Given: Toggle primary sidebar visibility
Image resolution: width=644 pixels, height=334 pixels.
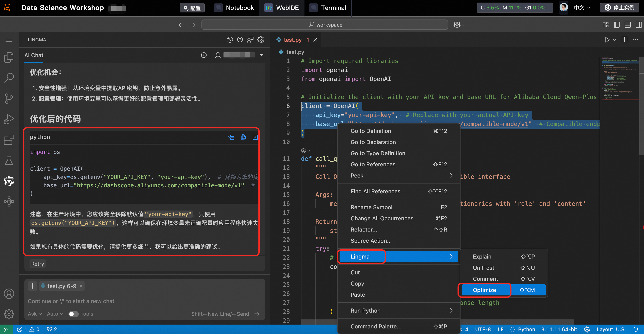Looking at the screenshot, I should click(617, 24).
